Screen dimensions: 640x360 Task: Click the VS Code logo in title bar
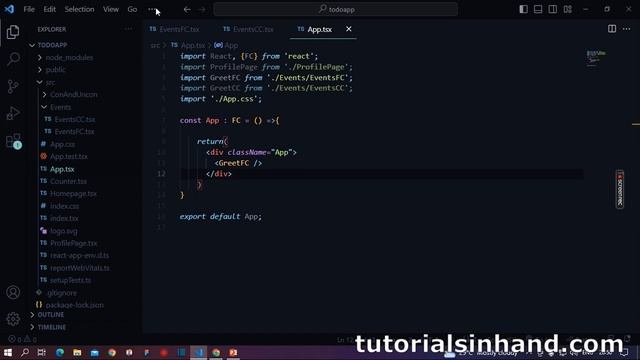[x=9, y=9]
